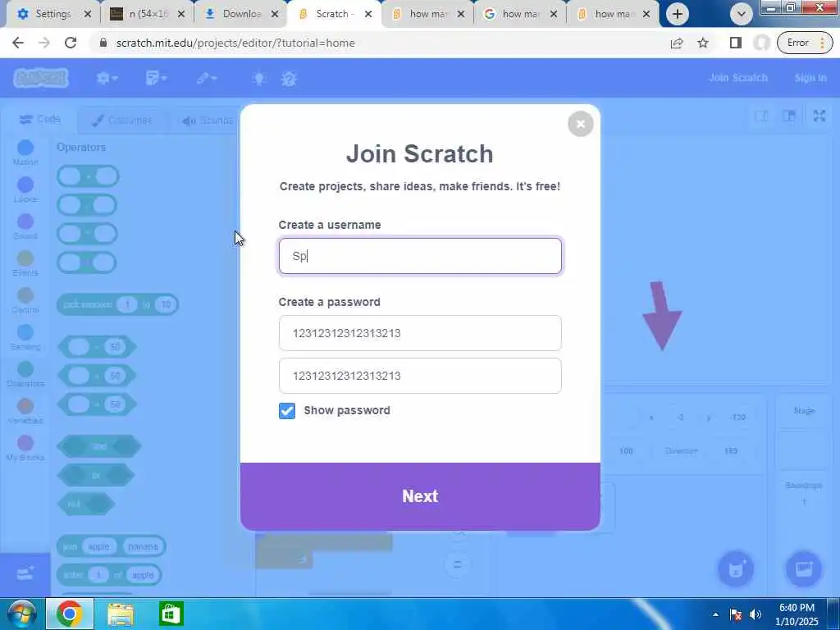This screenshot has height=630, width=840.
Task: Go back in browser history
Action: [x=18, y=43]
